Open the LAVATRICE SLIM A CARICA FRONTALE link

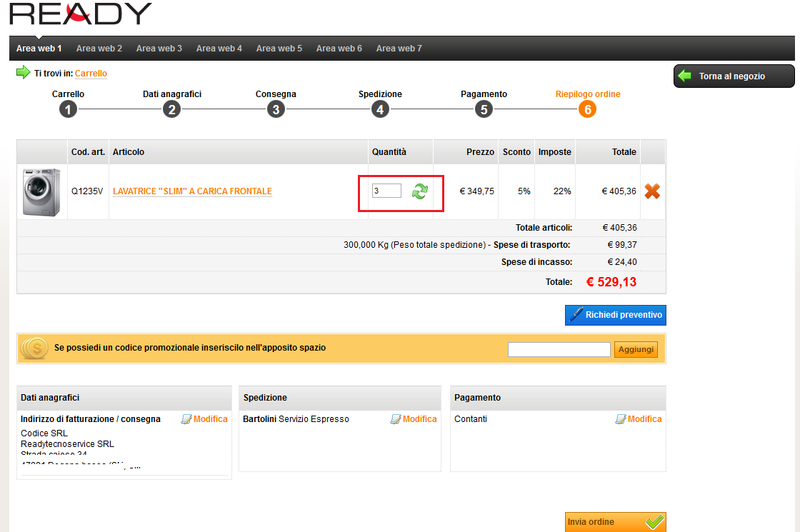(x=192, y=191)
